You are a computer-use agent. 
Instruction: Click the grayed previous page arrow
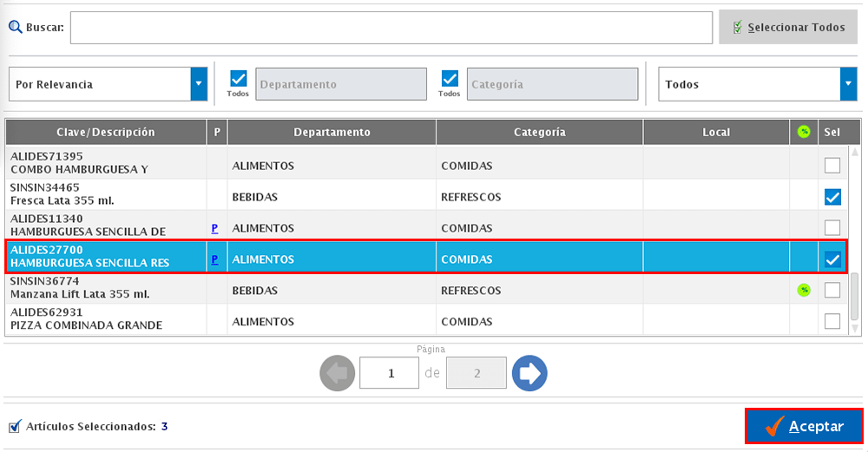(x=338, y=373)
